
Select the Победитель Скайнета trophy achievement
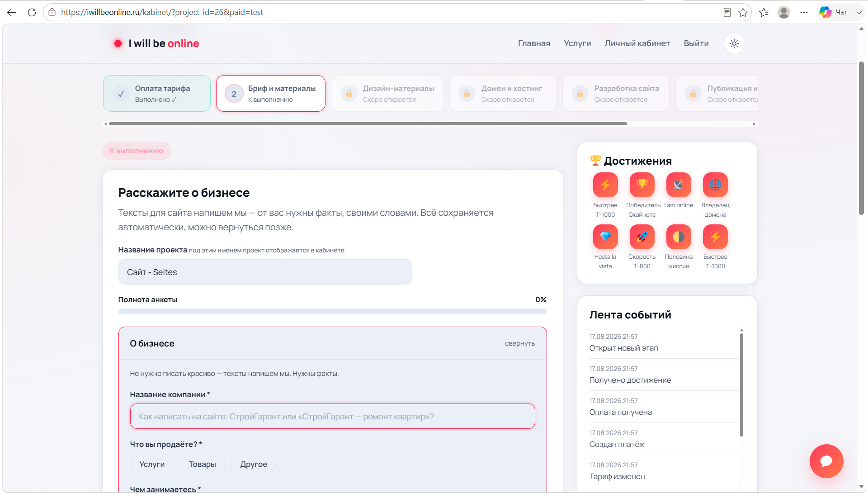coord(642,185)
